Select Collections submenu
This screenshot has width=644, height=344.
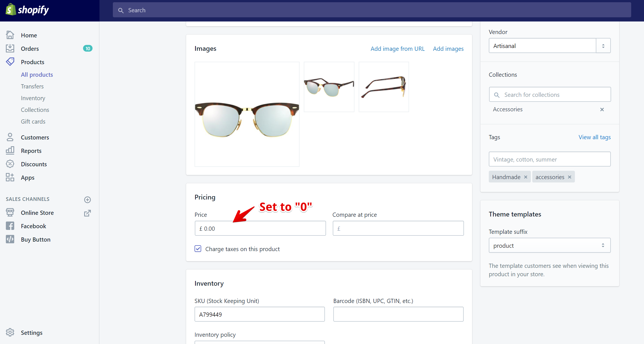tap(35, 110)
